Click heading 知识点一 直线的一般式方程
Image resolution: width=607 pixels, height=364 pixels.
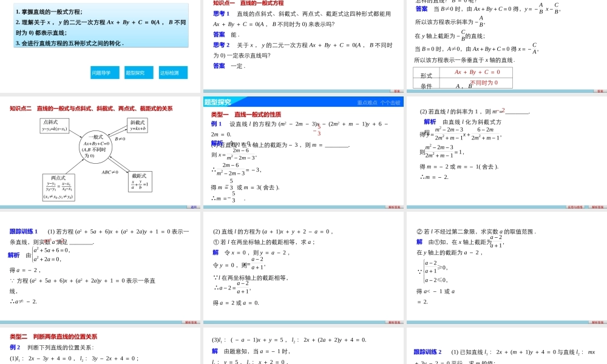point(248,3)
